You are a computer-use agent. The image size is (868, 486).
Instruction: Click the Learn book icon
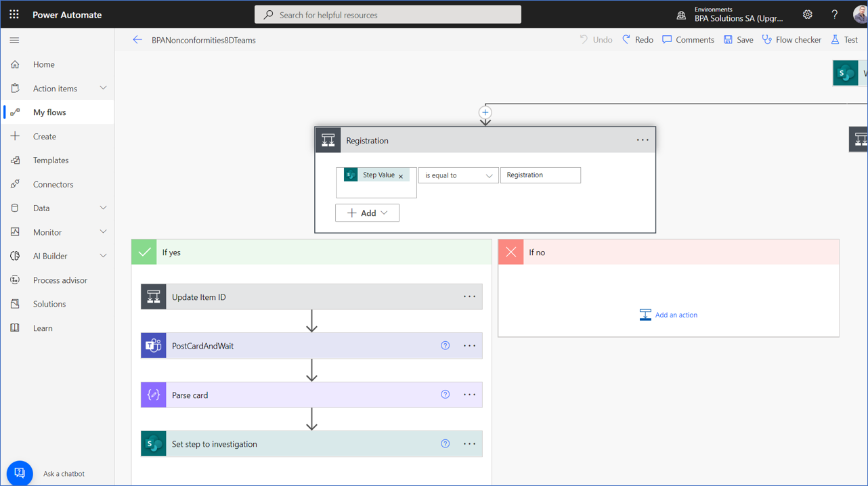pos(15,328)
